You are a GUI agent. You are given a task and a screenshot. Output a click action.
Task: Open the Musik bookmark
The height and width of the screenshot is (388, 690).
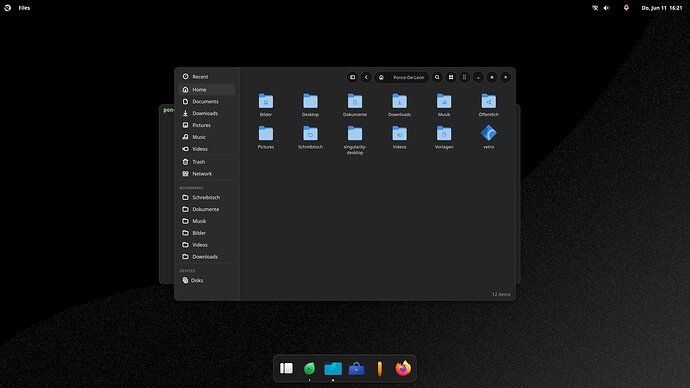207,221
